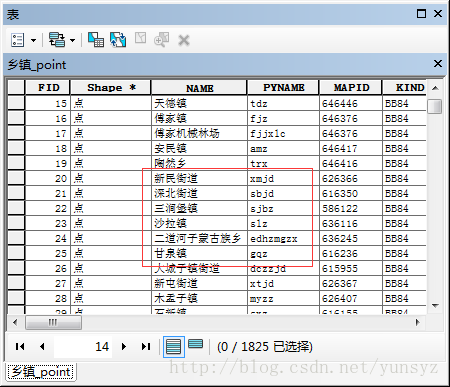
Task: Go to the previous record
Action: (42, 346)
